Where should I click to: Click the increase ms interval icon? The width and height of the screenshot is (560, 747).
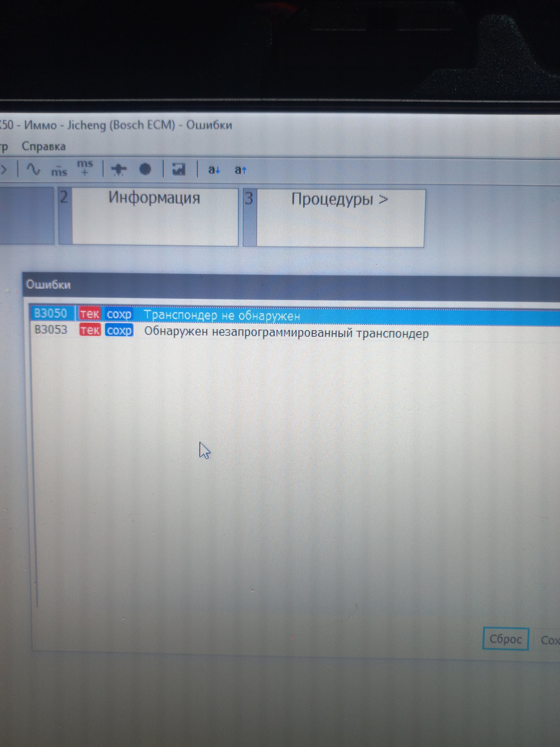pos(85,168)
